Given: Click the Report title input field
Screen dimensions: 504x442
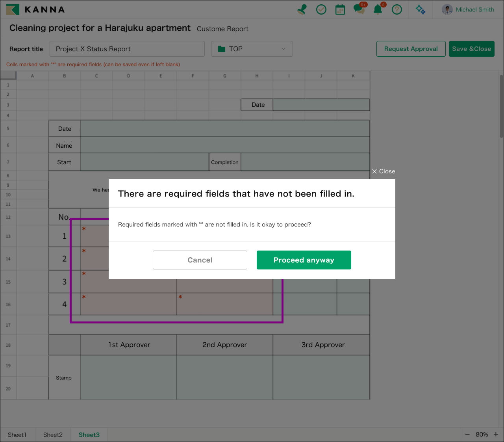Looking at the screenshot, I should (127, 49).
